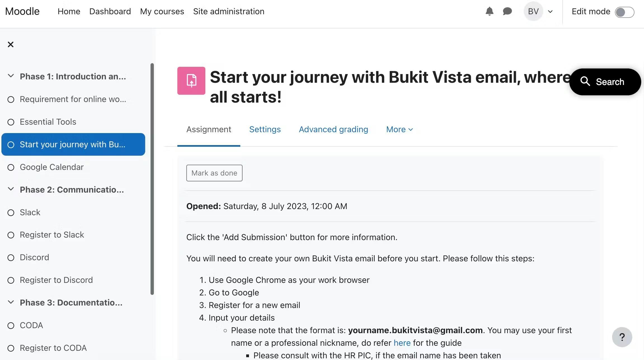644x360 pixels.
Task: Click the Mark as done button
Action: [x=214, y=173]
